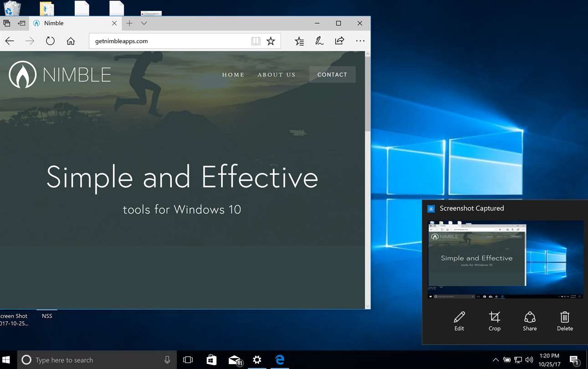
Task: Check the battery power status icon
Action: tap(507, 360)
